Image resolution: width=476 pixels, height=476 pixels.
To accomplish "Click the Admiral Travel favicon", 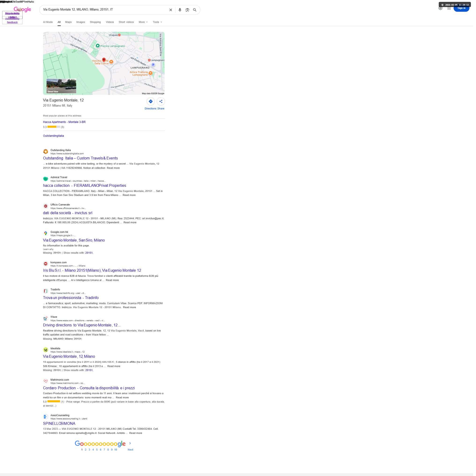I will point(46,180).
